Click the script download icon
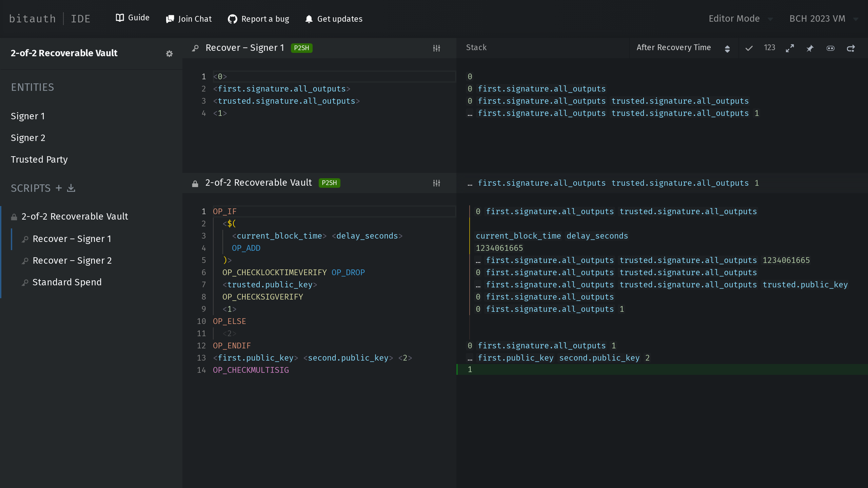This screenshot has width=868, height=488. 72,188
